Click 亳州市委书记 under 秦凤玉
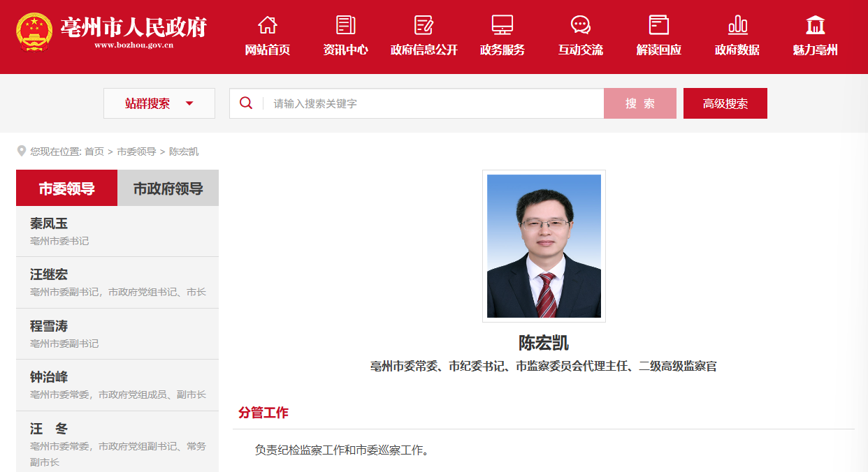The width and height of the screenshot is (868, 472). coord(59,241)
